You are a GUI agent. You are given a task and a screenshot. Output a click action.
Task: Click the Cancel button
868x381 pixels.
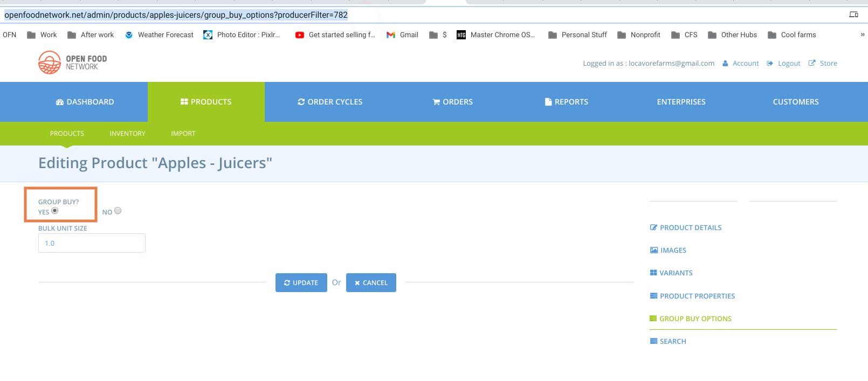pos(371,283)
